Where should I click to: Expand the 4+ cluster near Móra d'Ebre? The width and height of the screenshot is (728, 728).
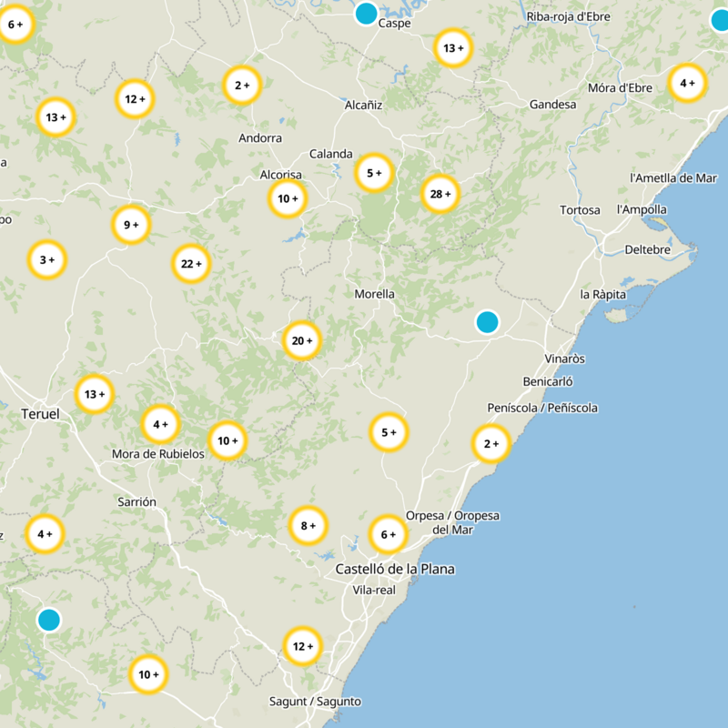click(688, 83)
